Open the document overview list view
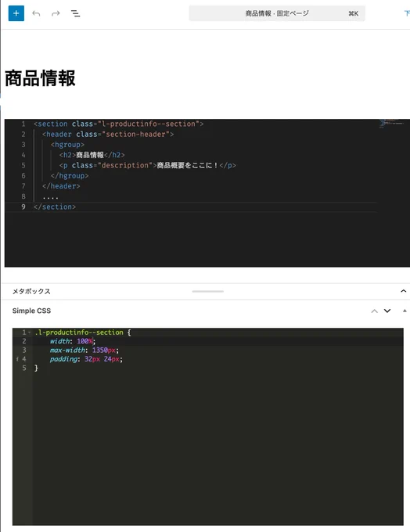The height and width of the screenshot is (532, 410). pos(75,13)
